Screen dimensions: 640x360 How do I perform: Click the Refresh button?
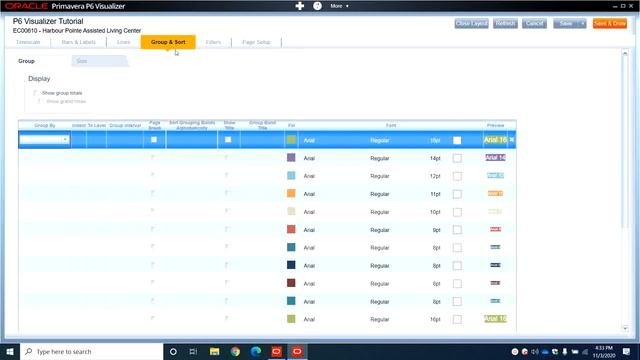coord(505,24)
